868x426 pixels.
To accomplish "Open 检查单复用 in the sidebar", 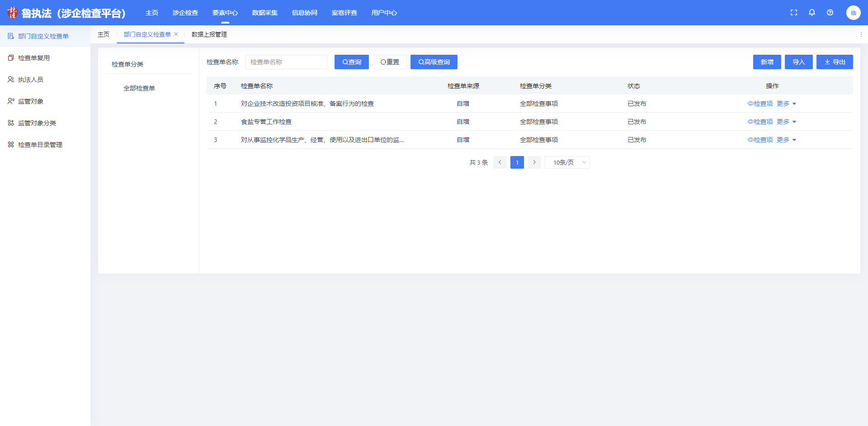I will (x=34, y=58).
